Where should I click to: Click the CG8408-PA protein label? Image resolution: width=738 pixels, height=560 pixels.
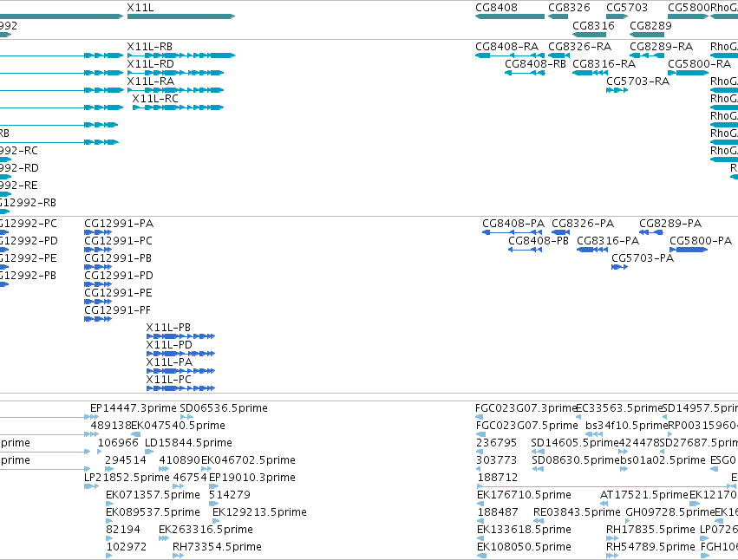(513, 224)
